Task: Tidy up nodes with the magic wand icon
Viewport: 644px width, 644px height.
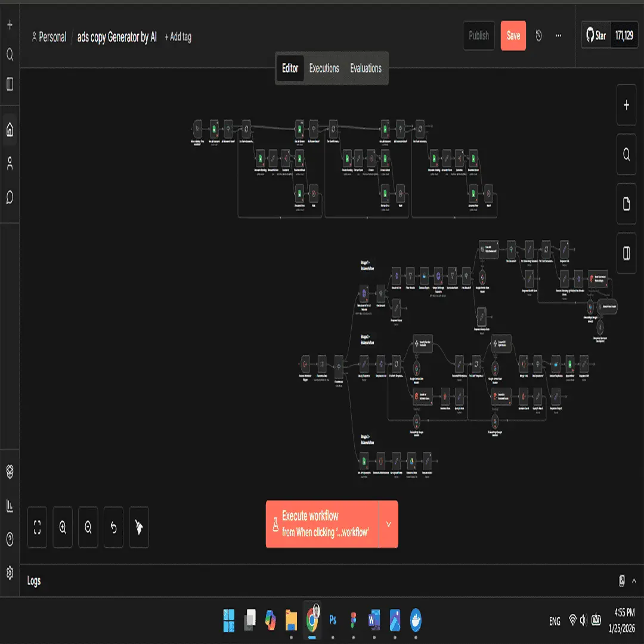Action: (x=139, y=527)
